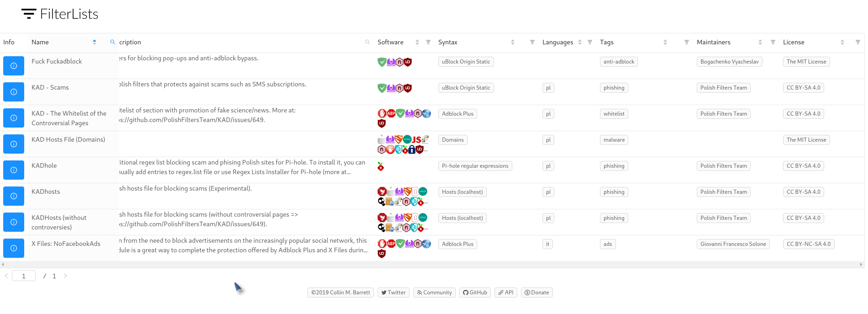The width and height of the screenshot is (868, 314).
Task: Open info for KAD Hosts File (Domains)
Action: (x=14, y=144)
